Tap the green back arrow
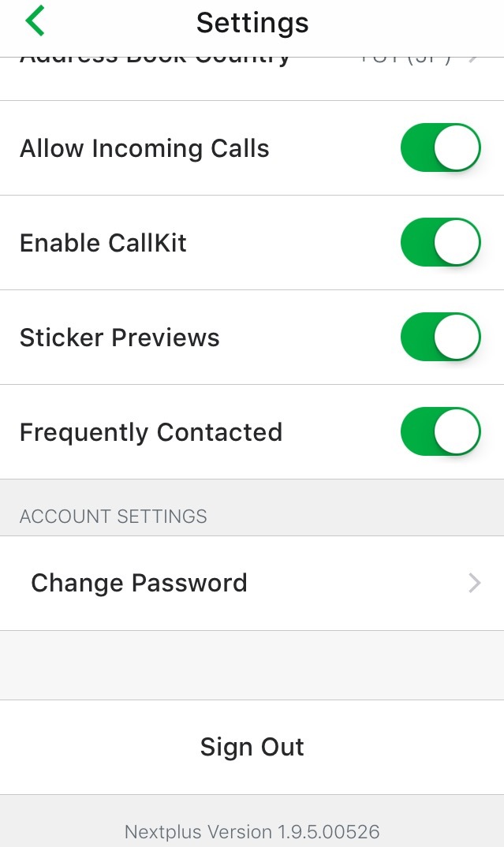Screen dimensions: 504x847 (35, 22)
